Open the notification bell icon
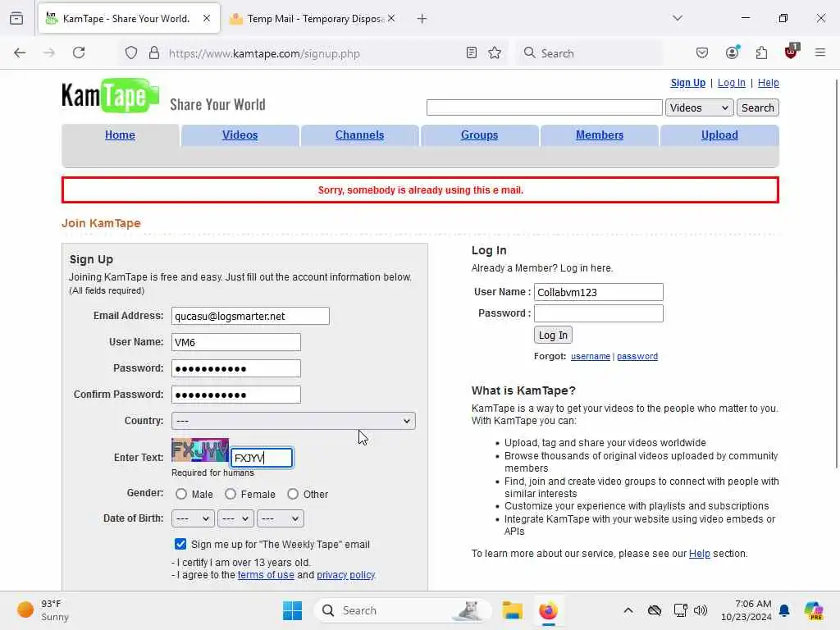Screen dimensions: 840x630 (784, 610)
